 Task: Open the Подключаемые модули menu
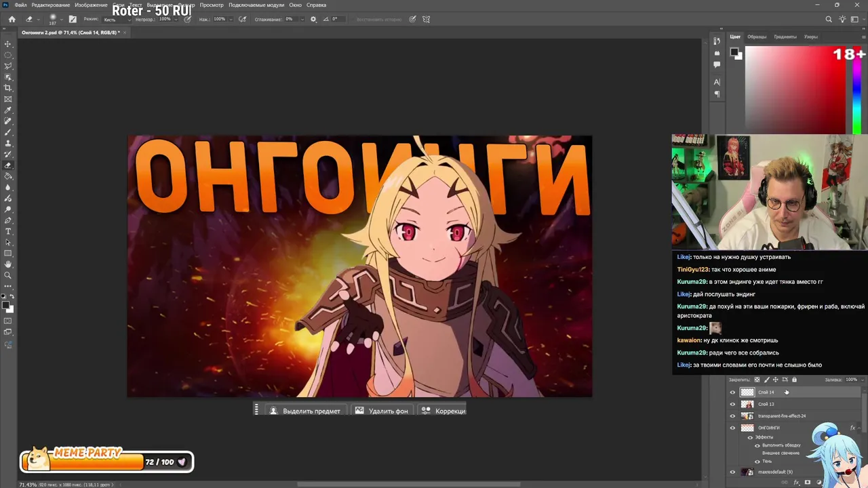256,5
